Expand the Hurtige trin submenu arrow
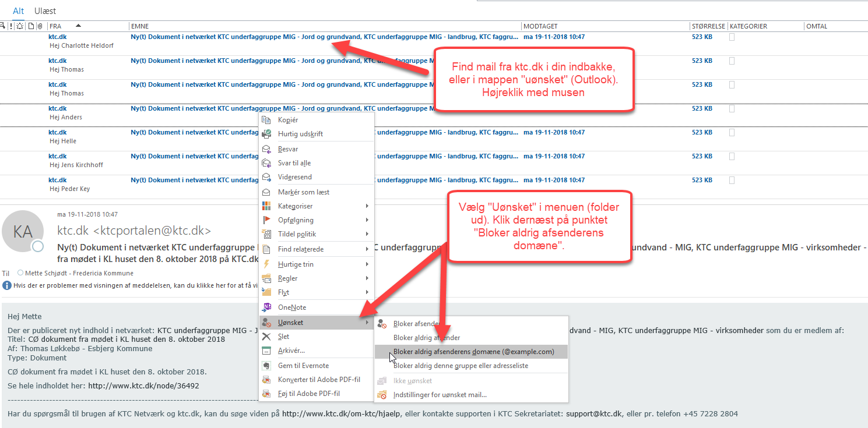This screenshot has width=868, height=428. coord(367,264)
